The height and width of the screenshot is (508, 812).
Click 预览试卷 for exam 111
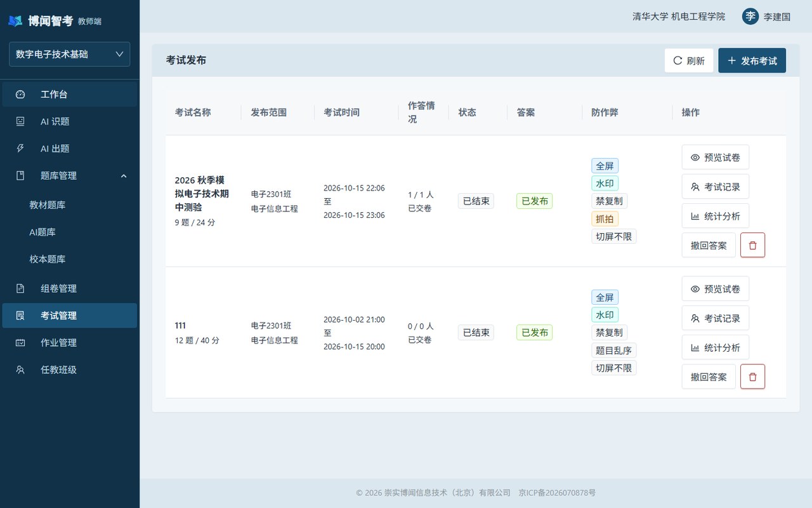point(716,289)
